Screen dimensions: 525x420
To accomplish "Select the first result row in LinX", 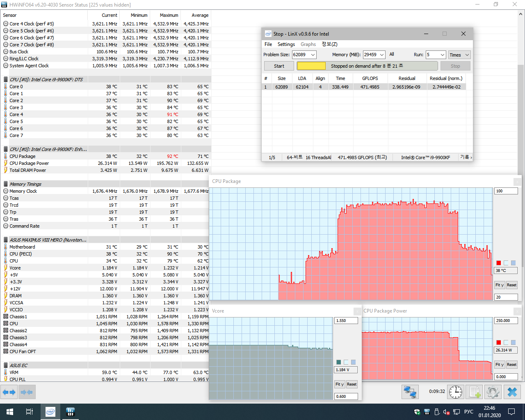I will click(364, 87).
